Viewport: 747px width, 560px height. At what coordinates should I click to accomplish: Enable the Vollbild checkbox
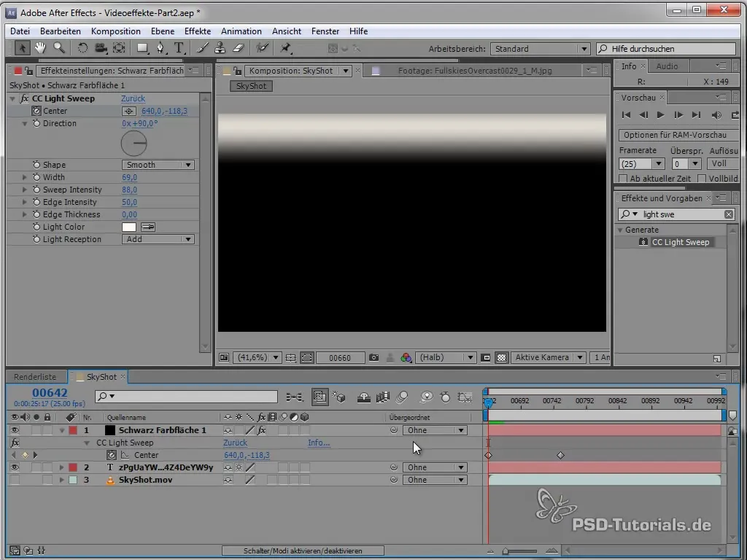click(702, 179)
